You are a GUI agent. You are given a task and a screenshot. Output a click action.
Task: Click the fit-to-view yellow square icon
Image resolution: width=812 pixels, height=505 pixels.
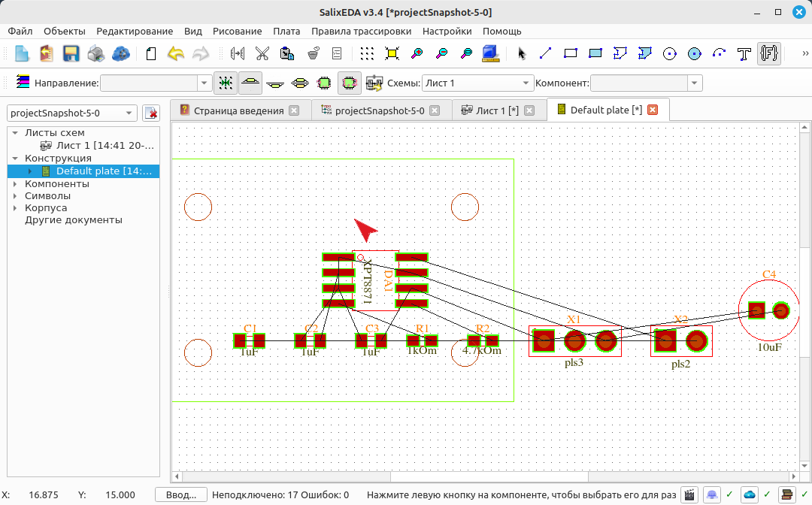coord(392,53)
